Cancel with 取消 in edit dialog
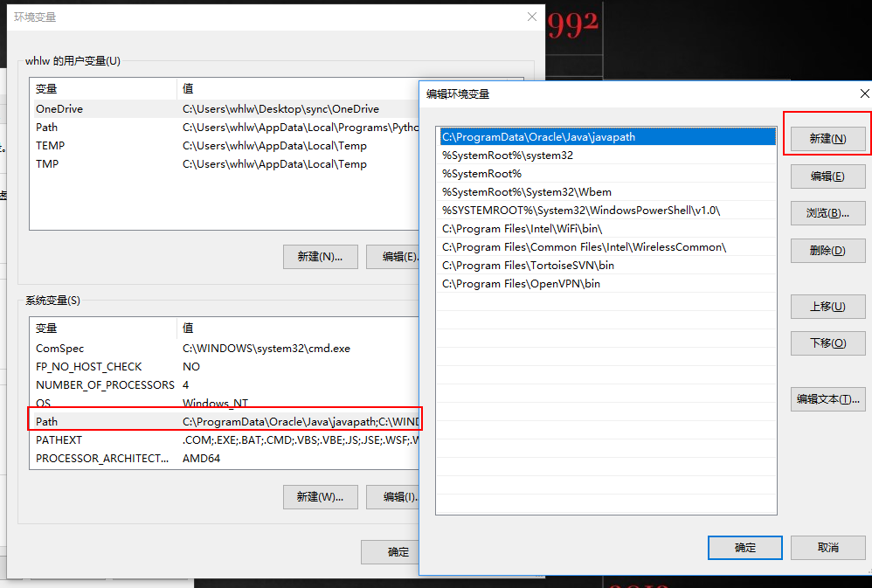 coord(827,548)
